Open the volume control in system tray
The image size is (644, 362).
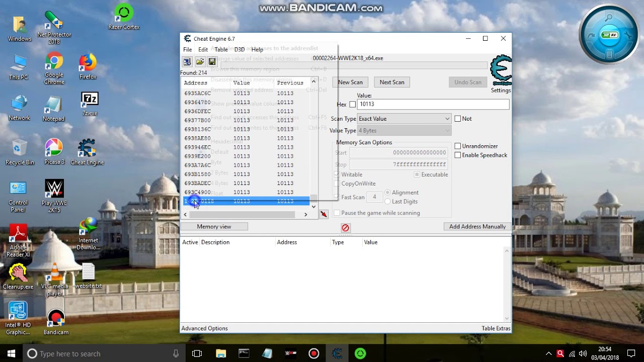point(583,353)
